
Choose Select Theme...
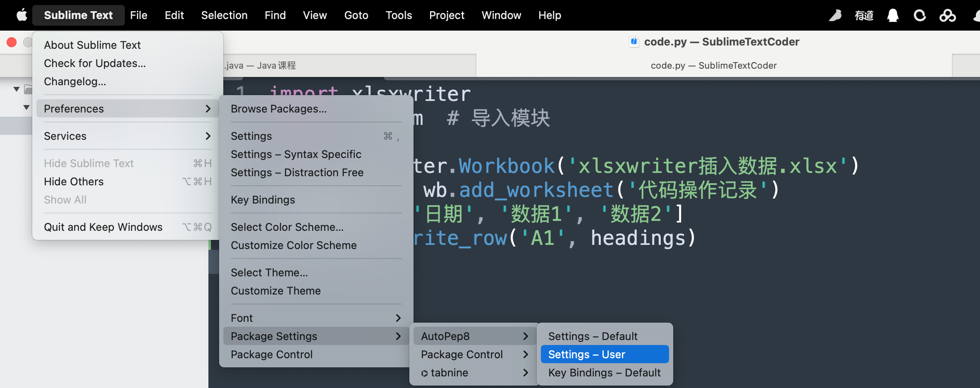(316, 272)
